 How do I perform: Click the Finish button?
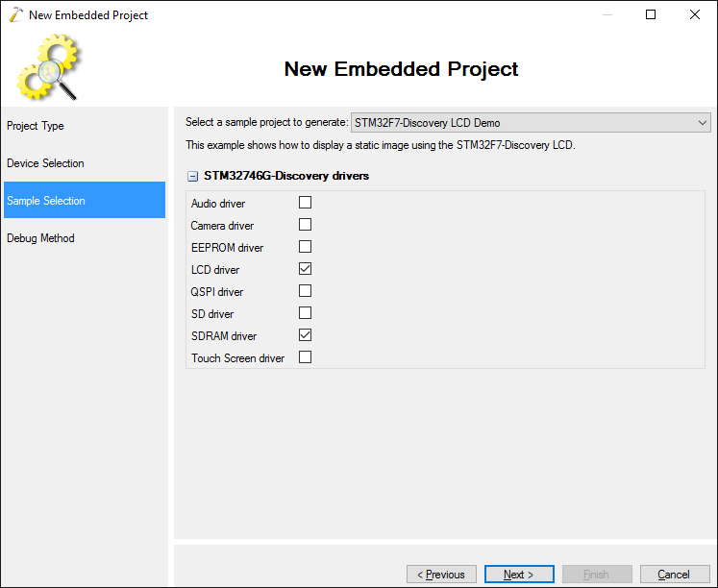point(597,575)
